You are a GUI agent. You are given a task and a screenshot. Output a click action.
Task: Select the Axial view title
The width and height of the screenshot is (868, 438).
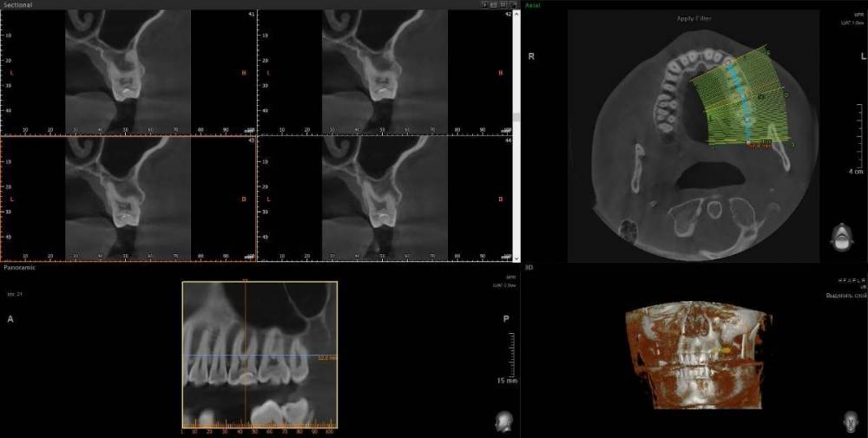tap(532, 5)
